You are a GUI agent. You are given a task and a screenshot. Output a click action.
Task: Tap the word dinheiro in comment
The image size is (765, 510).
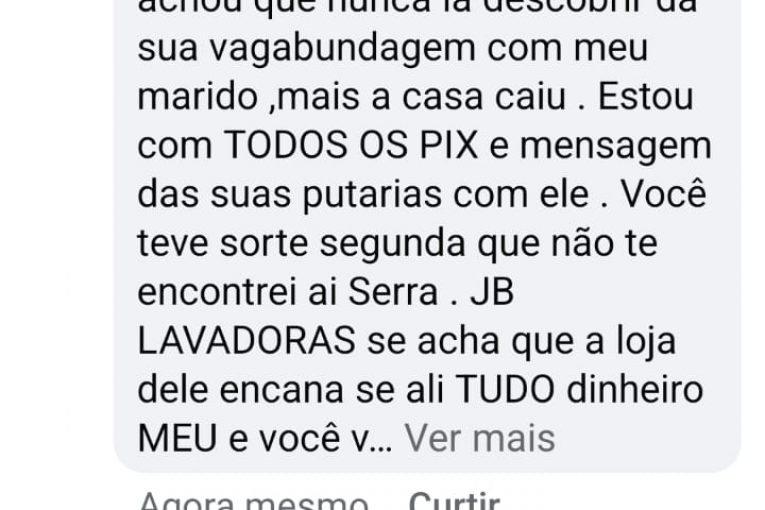(635, 389)
